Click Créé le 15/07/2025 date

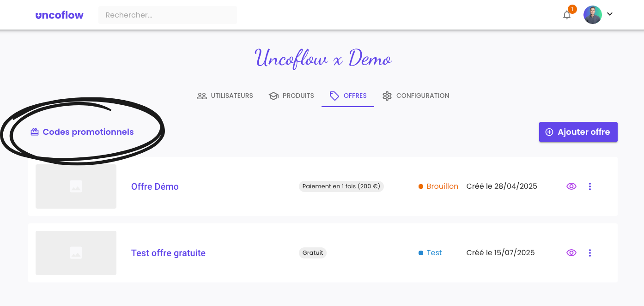pos(501,253)
